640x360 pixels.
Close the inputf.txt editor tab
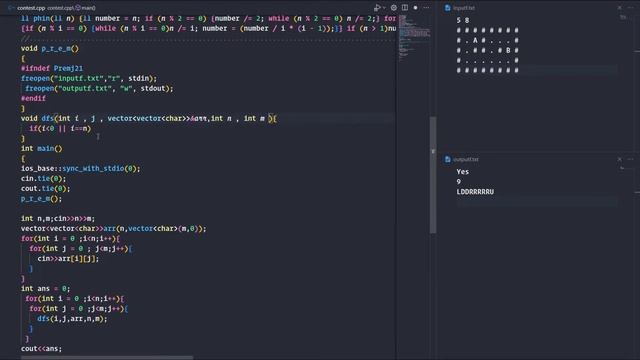click(x=620, y=8)
